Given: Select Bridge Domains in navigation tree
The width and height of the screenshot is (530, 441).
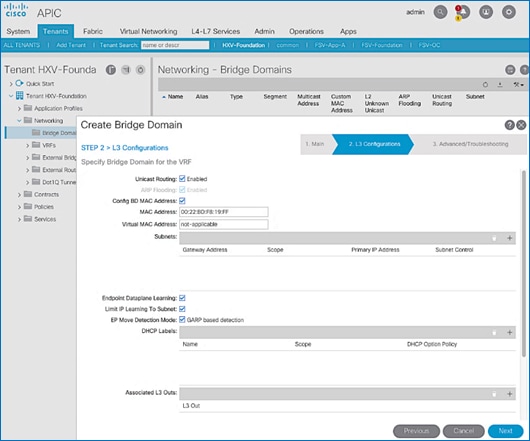Looking at the screenshot, I should click(42, 133).
